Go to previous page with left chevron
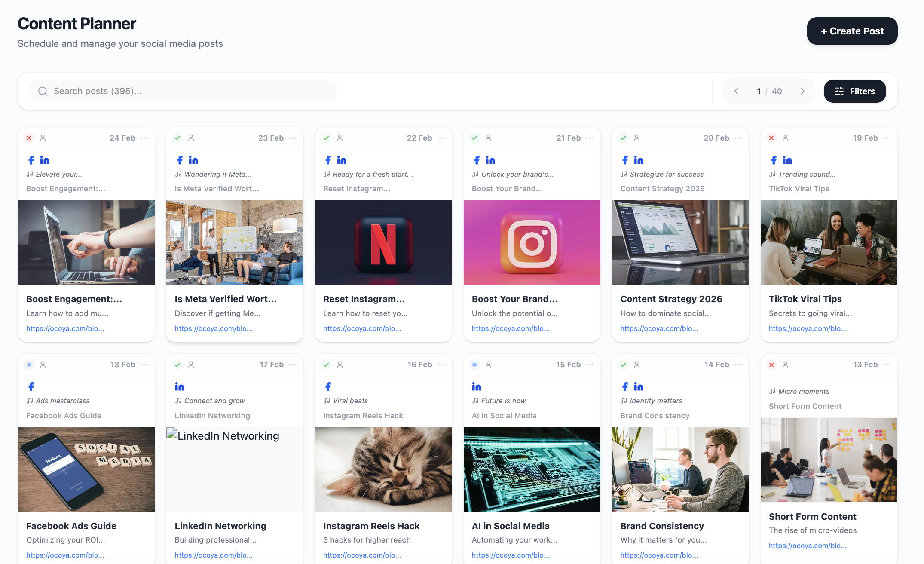924x564 pixels. (736, 91)
